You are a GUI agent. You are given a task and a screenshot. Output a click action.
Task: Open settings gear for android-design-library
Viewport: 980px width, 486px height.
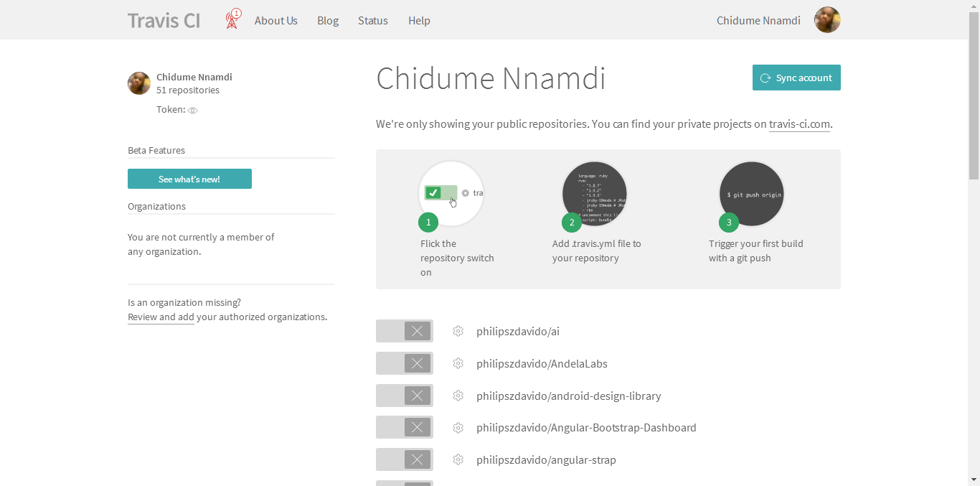click(458, 396)
